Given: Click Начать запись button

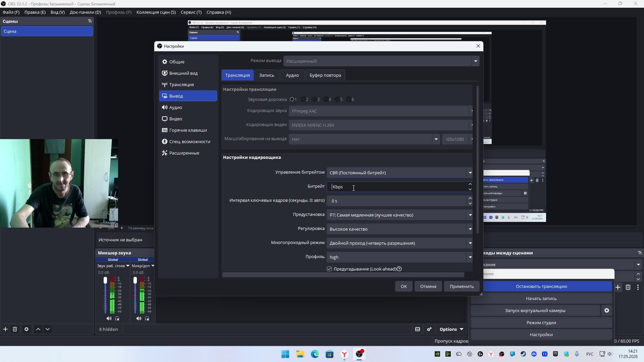Looking at the screenshot, I should tap(541, 298).
